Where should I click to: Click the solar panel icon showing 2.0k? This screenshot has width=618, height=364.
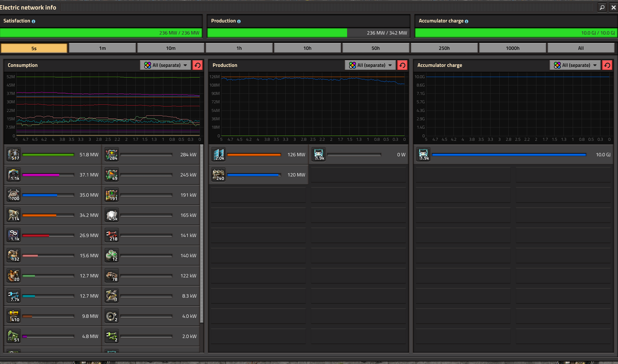[218, 155]
